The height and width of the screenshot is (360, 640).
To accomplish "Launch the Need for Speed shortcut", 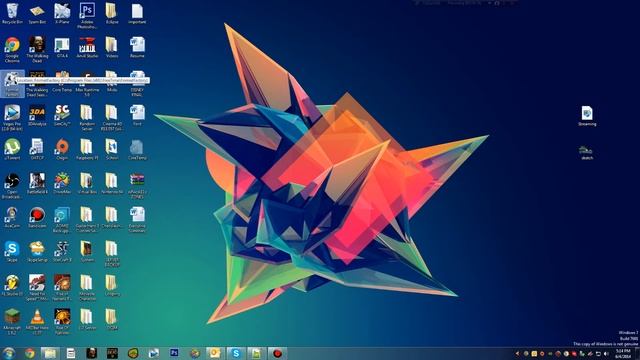I will [37, 288].
